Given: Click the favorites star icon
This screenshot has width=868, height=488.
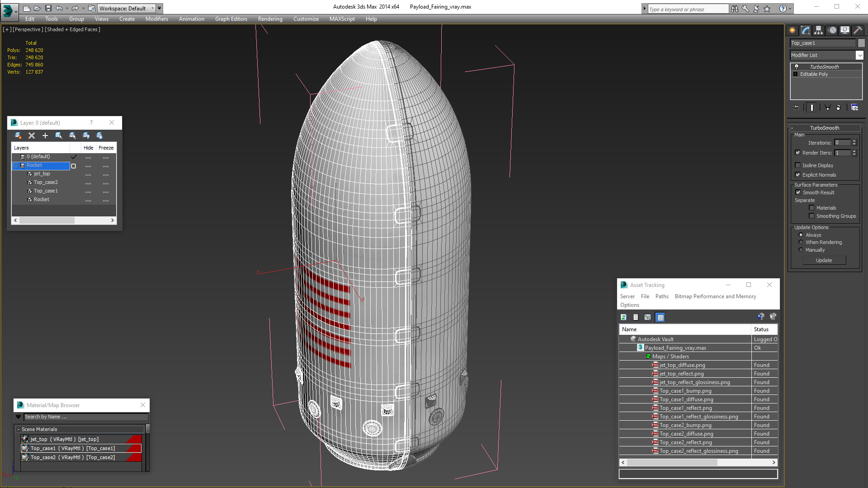Looking at the screenshot, I should (x=767, y=9).
